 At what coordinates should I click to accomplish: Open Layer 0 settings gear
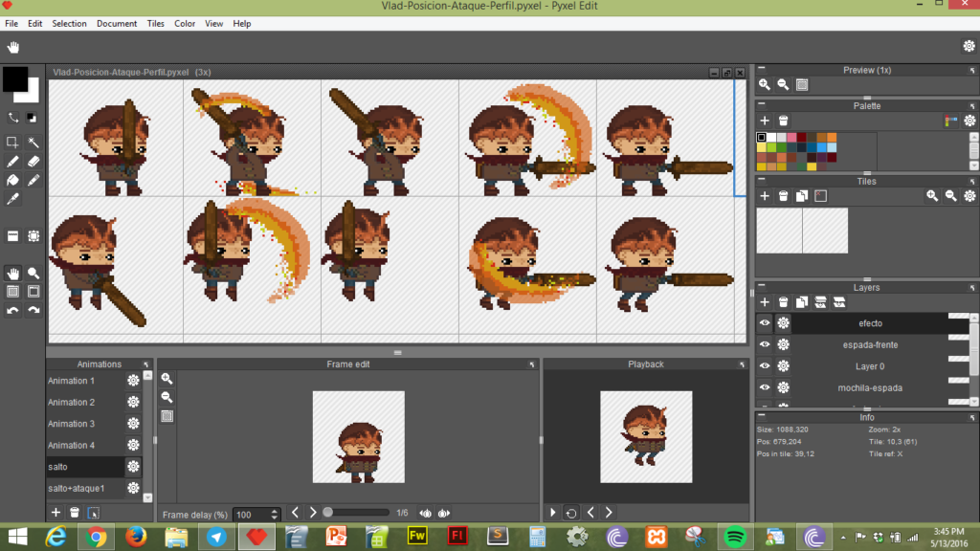pyautogui.click(x=783, y=366)
